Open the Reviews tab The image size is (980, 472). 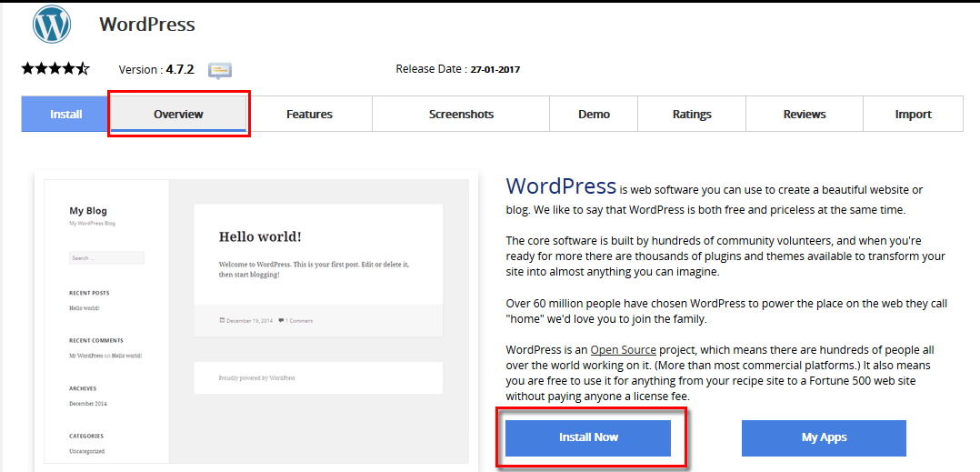click(x=805, y=114)
